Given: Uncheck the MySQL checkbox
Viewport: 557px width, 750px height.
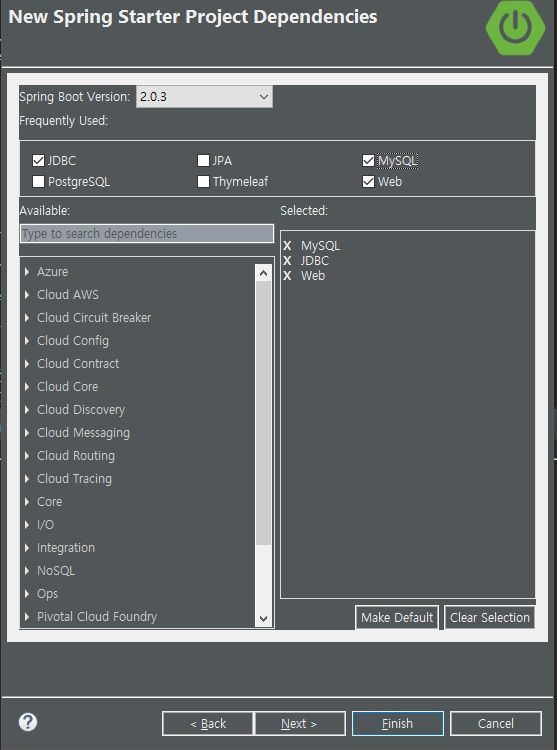Looking at the screenshot, I should click(368, 161).
